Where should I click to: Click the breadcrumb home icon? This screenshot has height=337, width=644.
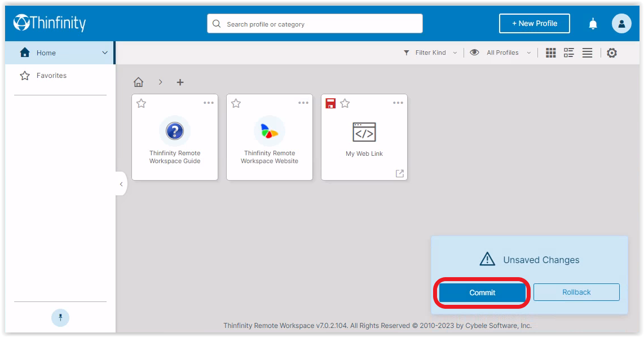[138, 82]
